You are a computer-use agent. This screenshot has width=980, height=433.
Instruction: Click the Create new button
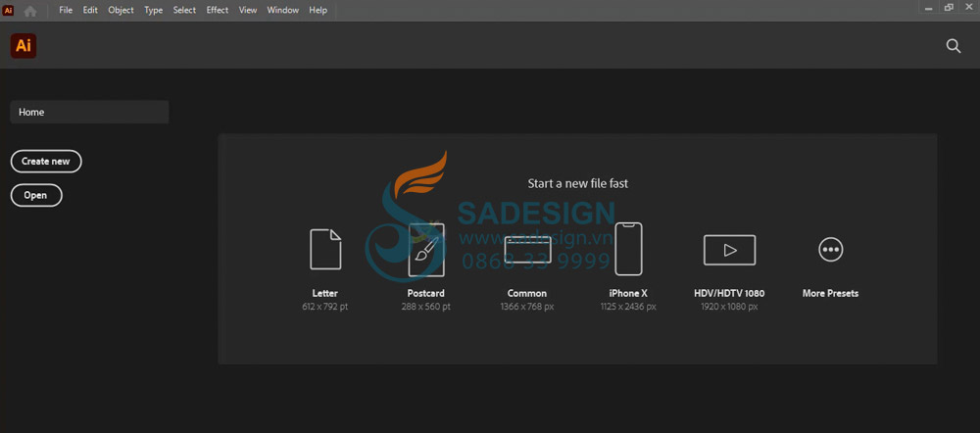pyautogui.click(x=46, y=162)
